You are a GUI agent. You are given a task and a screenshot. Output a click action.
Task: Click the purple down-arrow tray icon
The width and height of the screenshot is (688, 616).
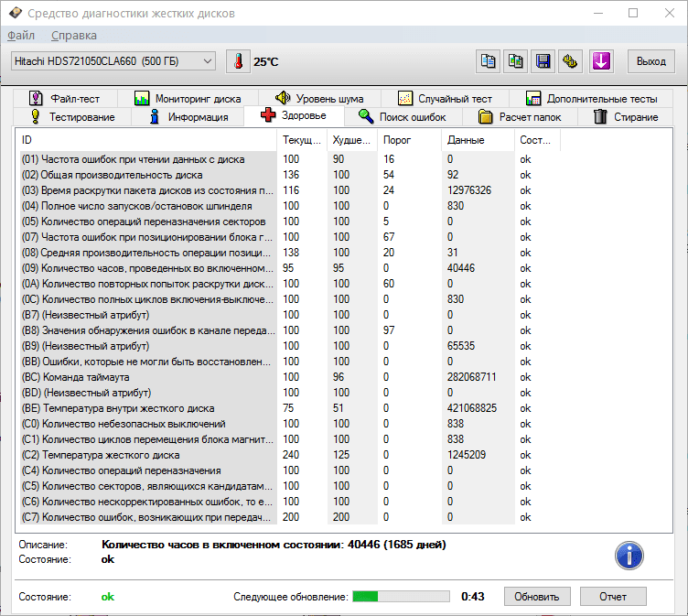click(x=601, y=61)
